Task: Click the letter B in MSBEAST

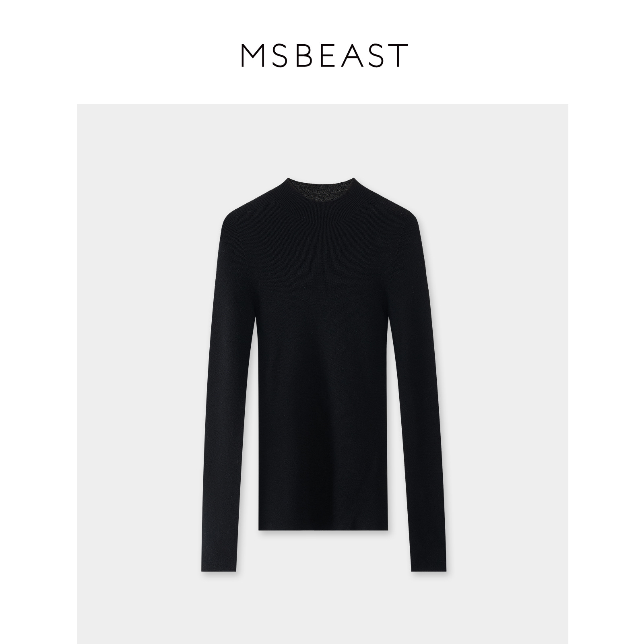Action: coord(306,56)
